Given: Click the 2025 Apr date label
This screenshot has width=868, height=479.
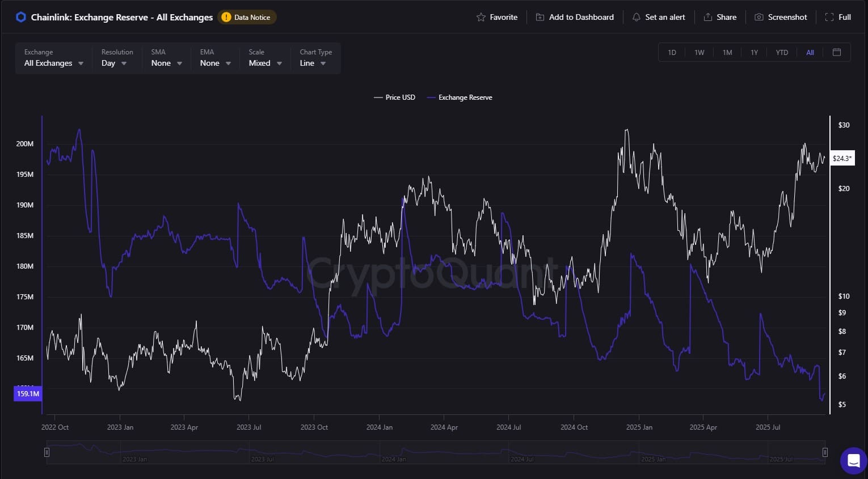Looking at the screenshot, I should [703, 427].
